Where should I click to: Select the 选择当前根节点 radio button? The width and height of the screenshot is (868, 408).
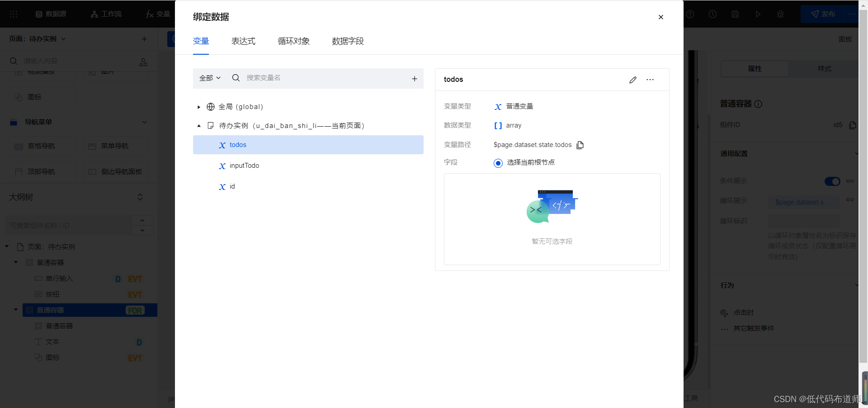click(x=498, y=163)
